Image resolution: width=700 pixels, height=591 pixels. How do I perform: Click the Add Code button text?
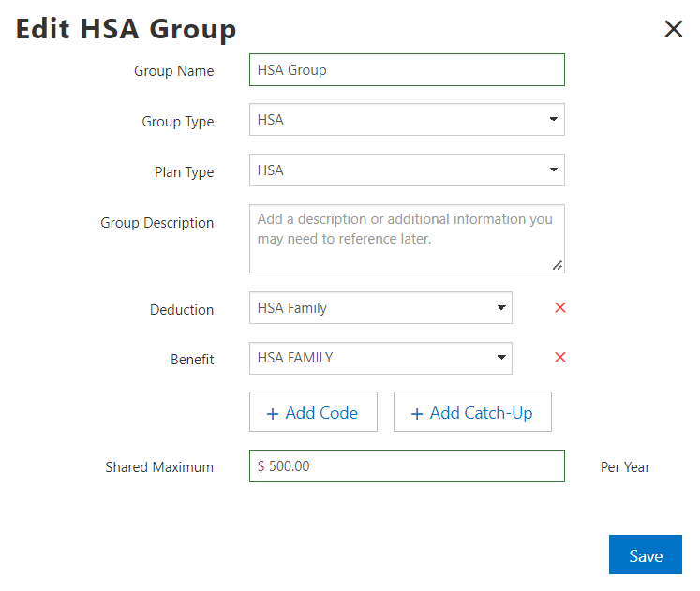tap(321, 413)
